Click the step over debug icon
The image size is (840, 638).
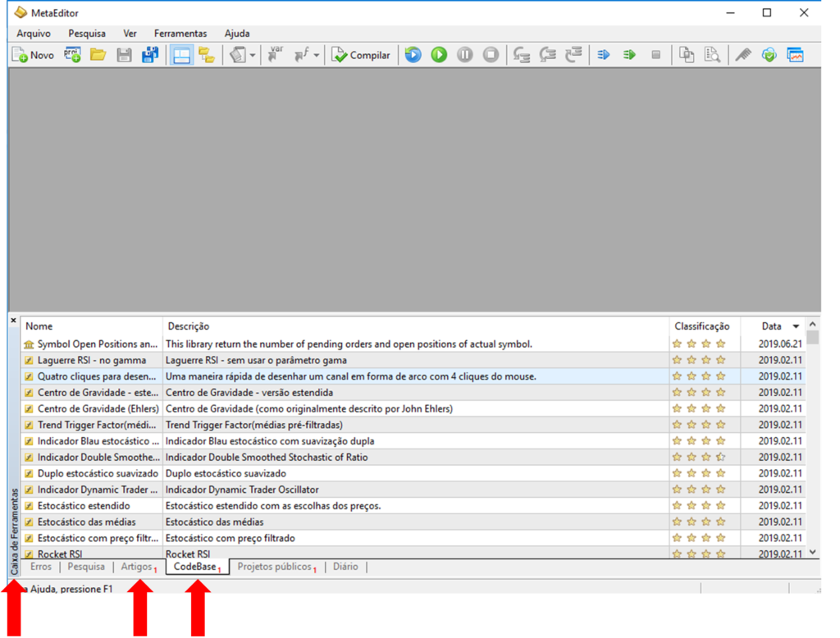pyautogui.click(x=547, y=55)
